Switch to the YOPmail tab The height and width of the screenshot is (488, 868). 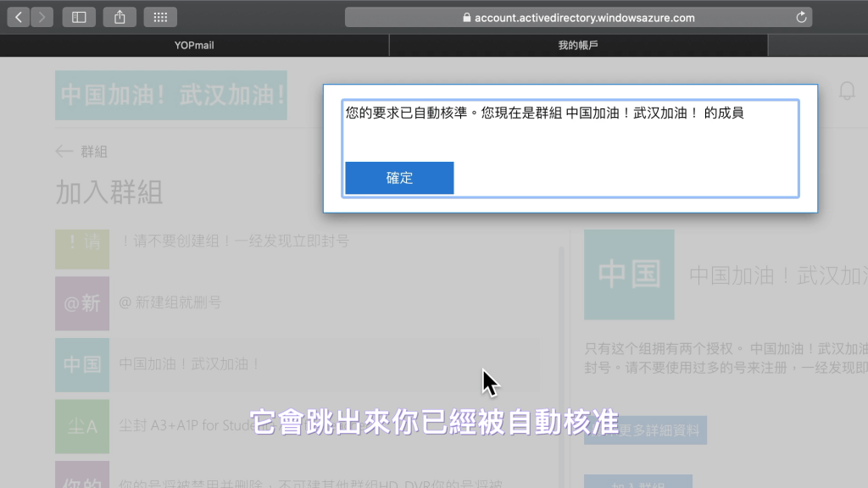pyautogui.click(x=194, y=46)
